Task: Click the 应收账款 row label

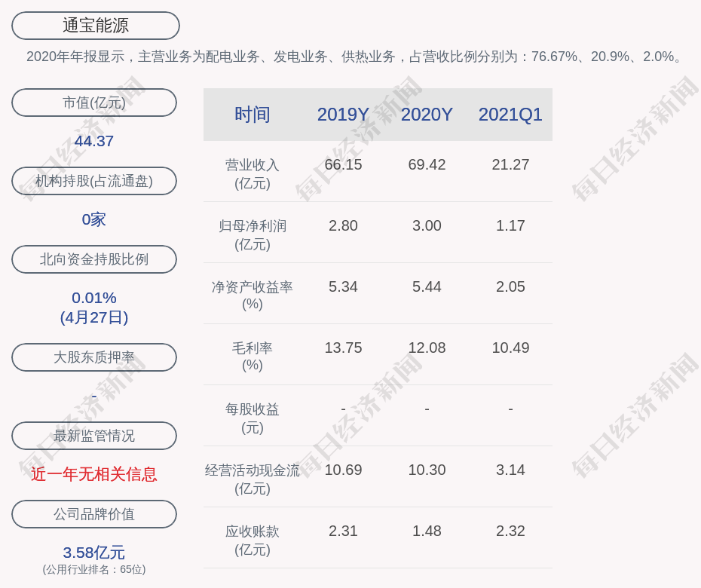Action: point(253,541)
